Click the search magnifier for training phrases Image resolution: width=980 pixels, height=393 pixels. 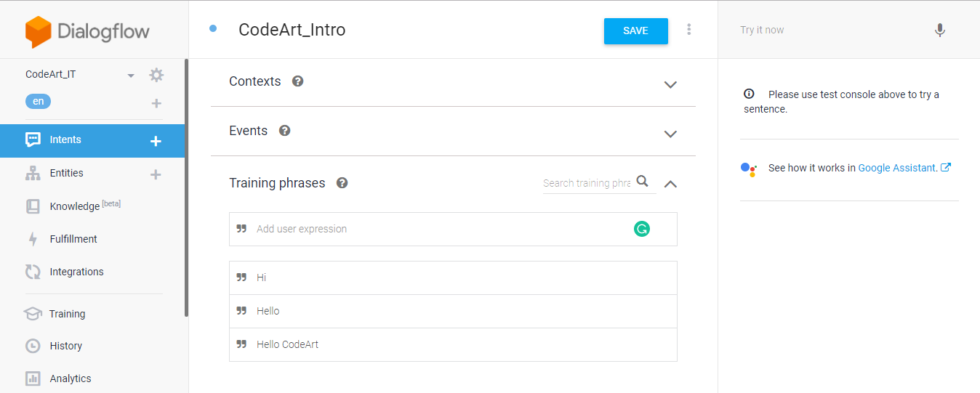642,182
